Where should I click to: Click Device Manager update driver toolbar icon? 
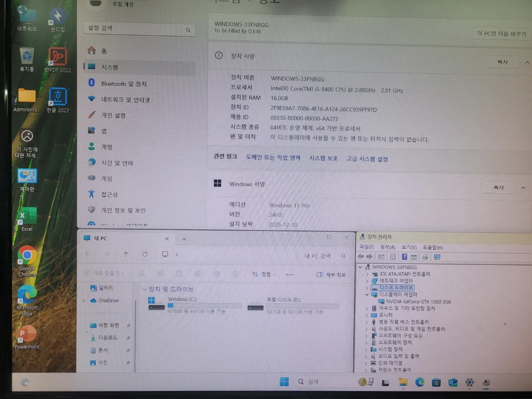click(425, 257)
